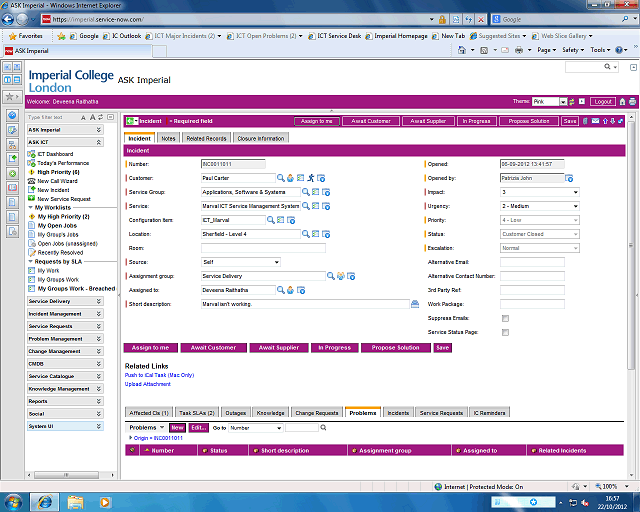Switch to the Closure Information tab
The image size is (640, 512).
(260, 138)
